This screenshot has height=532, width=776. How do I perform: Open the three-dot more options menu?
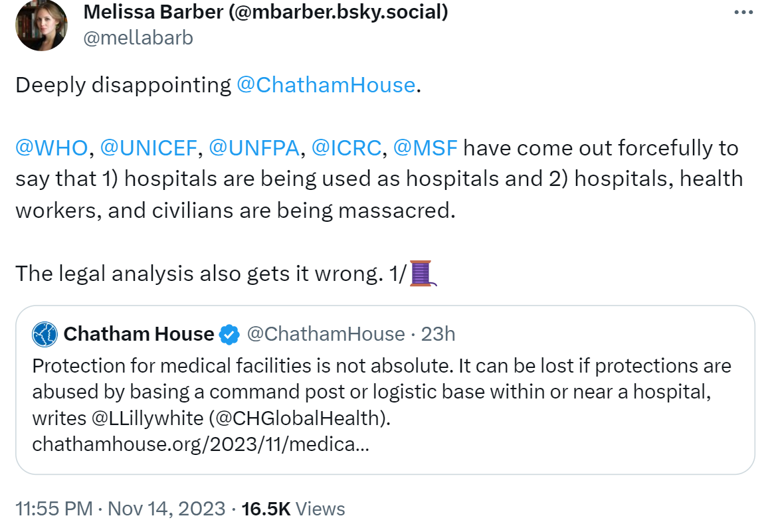(x=743, y=13)
